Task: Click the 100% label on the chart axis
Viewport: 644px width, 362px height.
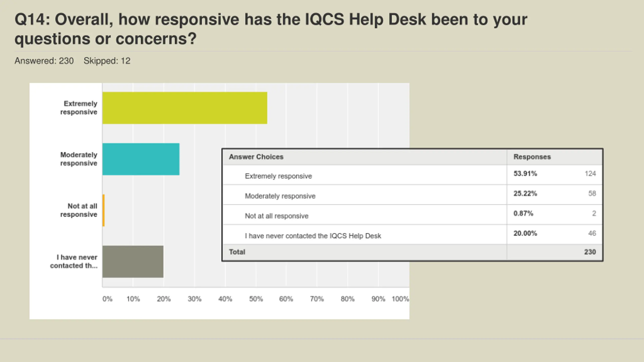Action: click(400, 299)
